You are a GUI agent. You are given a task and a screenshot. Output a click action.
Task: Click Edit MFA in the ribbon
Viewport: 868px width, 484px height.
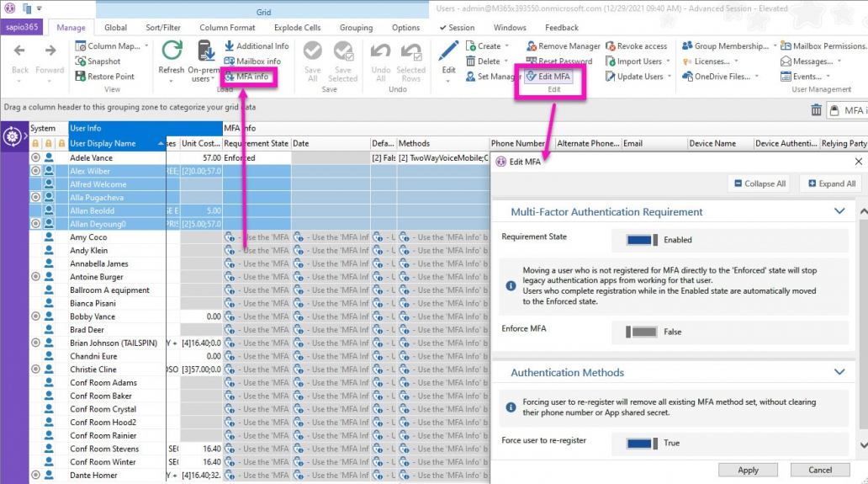[x=548, y=77]
